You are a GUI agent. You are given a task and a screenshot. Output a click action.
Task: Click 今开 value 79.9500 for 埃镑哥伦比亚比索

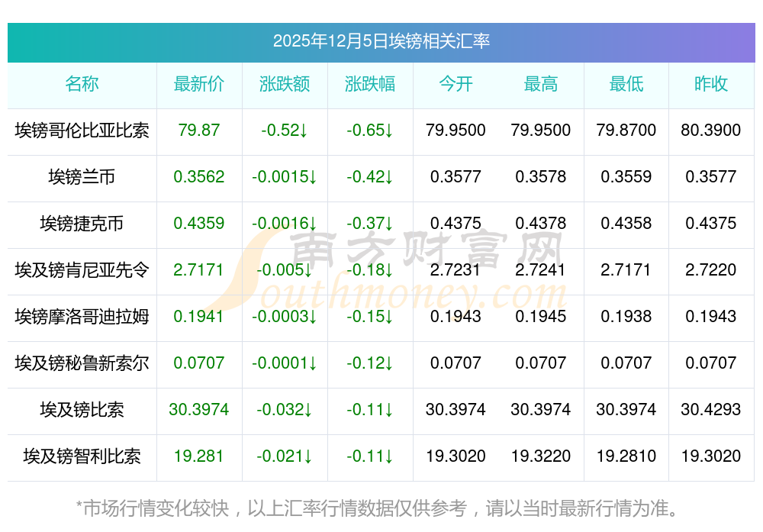(456, 131)
